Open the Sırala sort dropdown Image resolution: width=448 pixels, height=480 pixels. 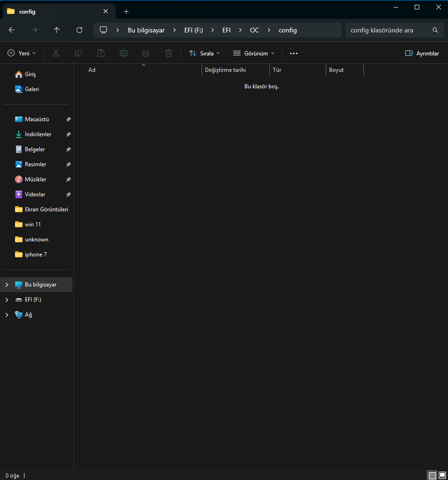pos(204,54)
